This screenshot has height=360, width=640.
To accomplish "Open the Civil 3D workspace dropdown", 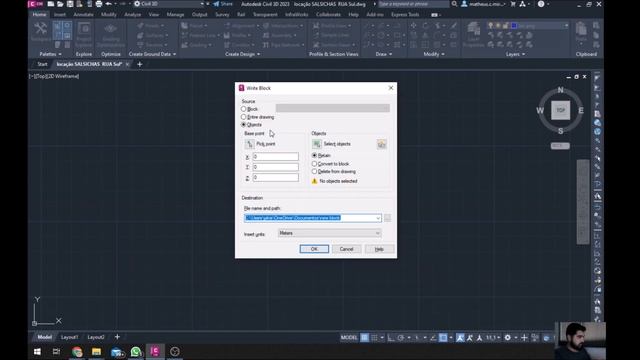I will 169,4.
